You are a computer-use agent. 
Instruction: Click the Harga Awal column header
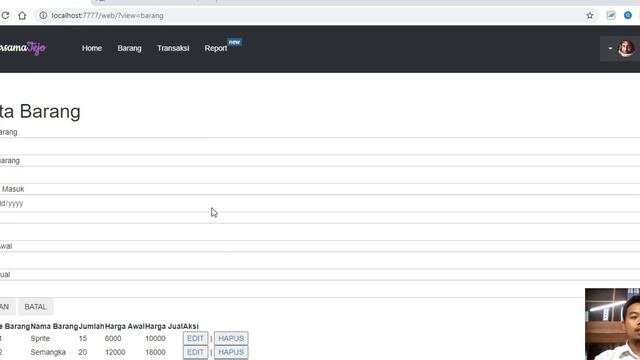[x=125, y=326]
